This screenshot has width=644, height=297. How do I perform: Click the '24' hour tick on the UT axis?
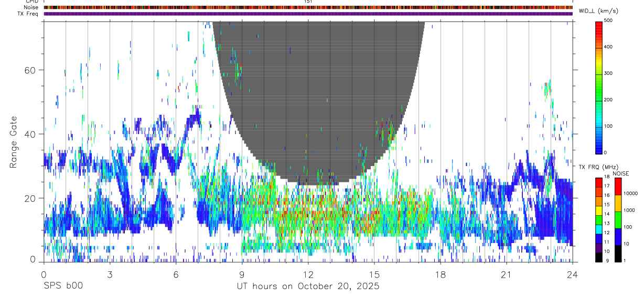pos(572,274)
